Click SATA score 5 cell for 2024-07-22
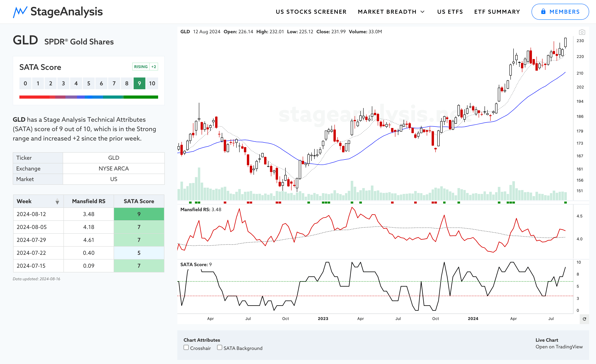Screen dimensions: 596x364 (x=139, y=253)
